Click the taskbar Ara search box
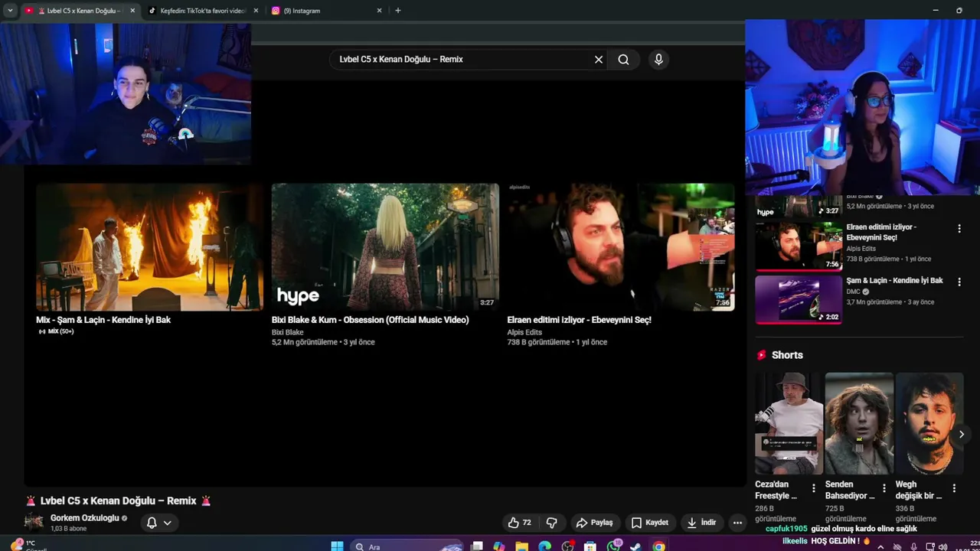 407,546
